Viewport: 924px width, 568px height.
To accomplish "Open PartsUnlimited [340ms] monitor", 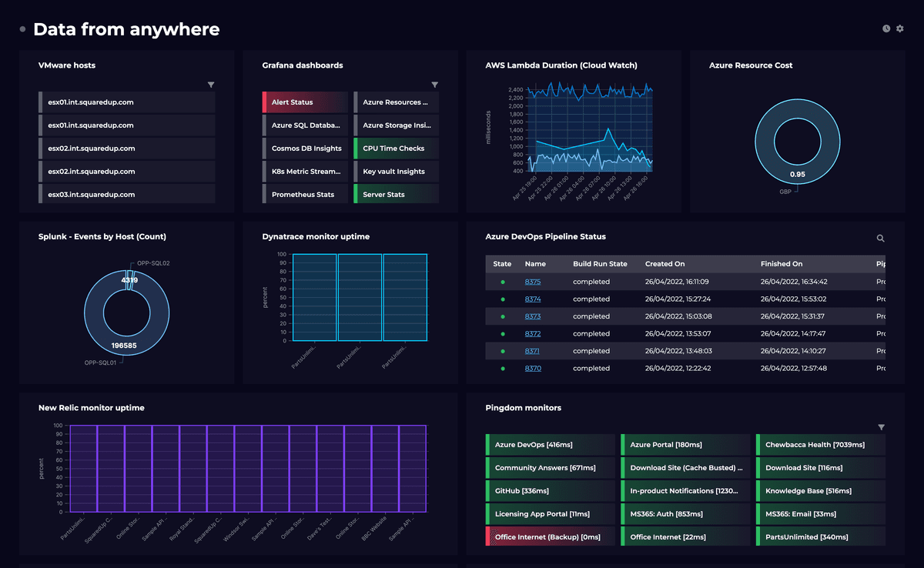I will click(821, 536).
